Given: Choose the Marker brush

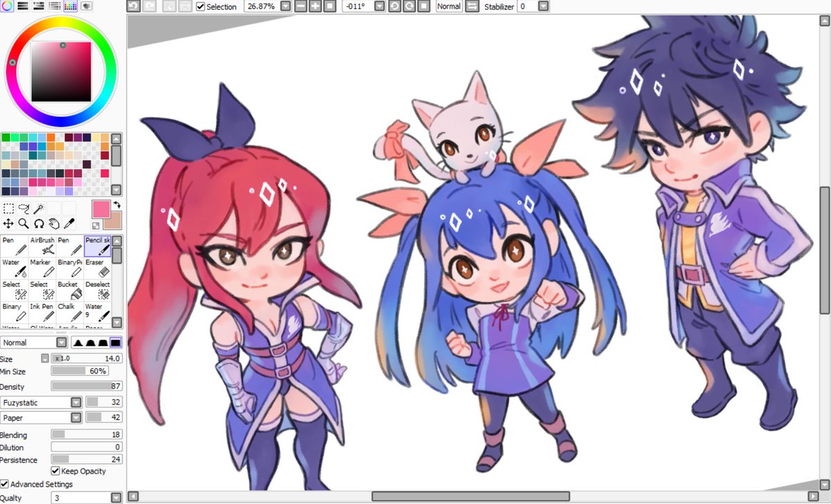Looking at the screenshot, I should (42, 268).
